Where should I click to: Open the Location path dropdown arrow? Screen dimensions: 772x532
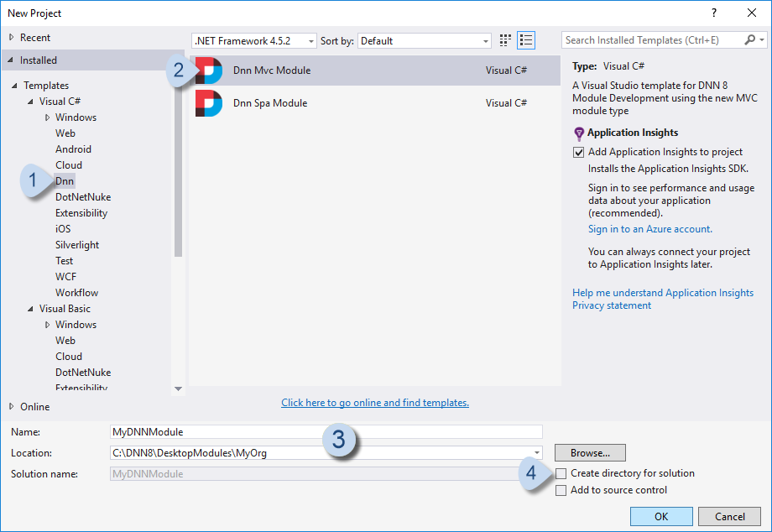[537, 453]
